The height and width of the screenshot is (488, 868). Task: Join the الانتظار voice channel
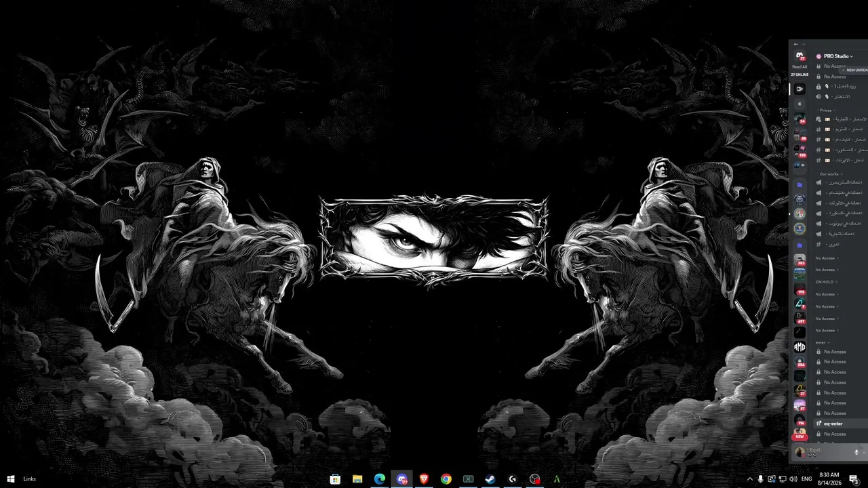[841, 97]
